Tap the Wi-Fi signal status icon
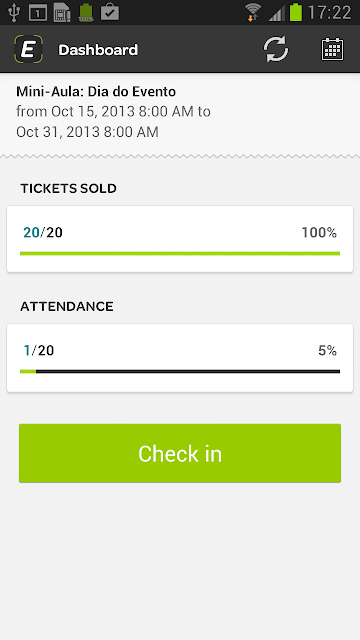 253,12
